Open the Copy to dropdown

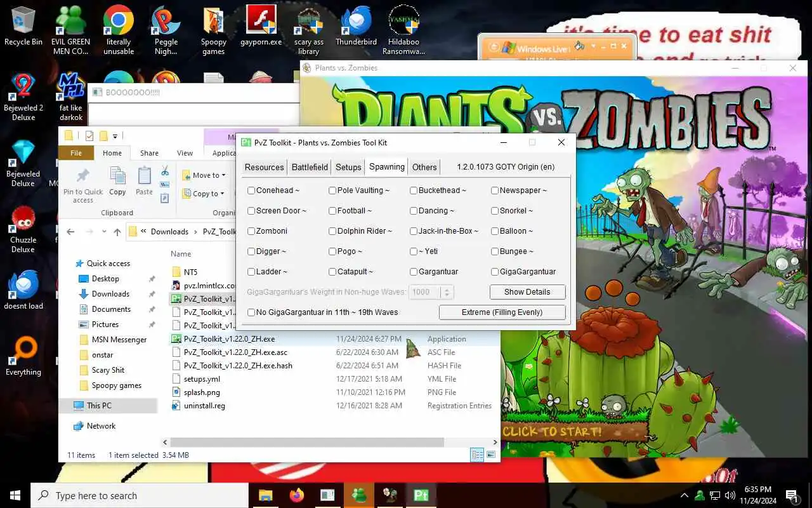(x=204, y=194)
